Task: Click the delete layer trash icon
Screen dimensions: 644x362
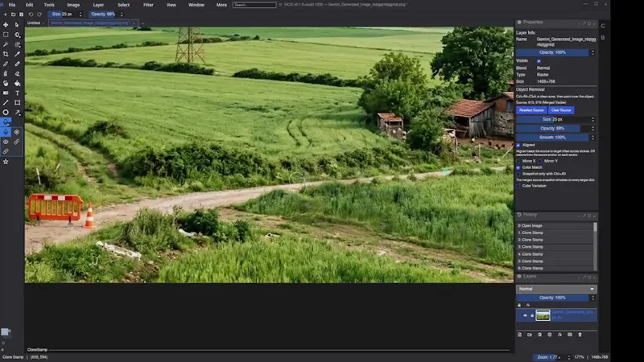Action: click(580, 335)
